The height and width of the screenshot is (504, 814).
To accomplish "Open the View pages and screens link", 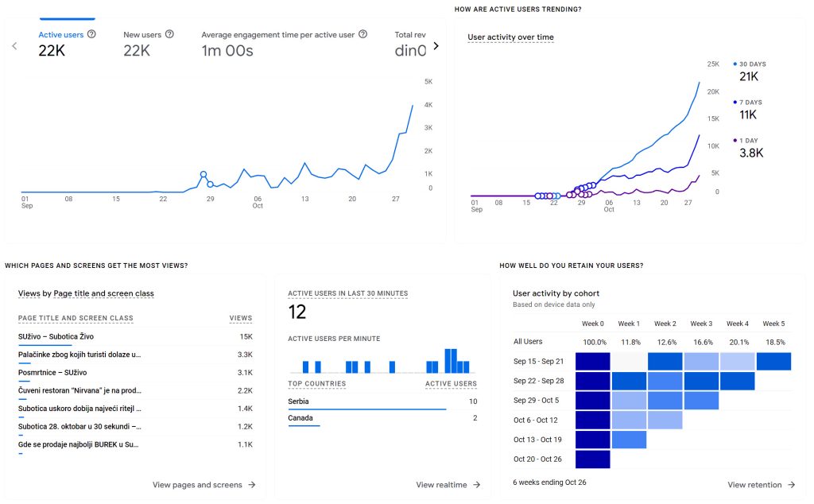I will click(197, 485).
